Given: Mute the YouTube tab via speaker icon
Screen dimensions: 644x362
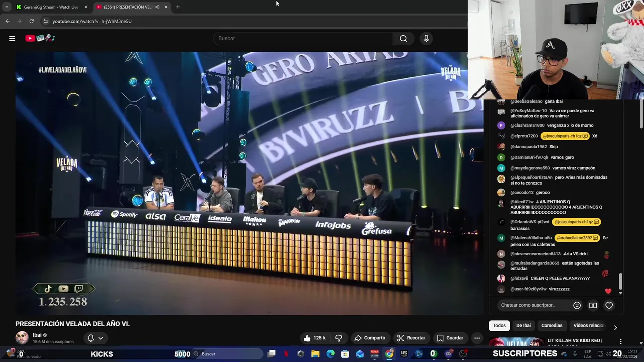Looking at the screenshot, I should pos(157,7).
